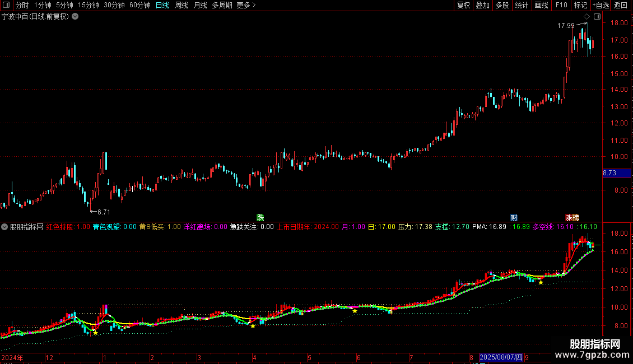
Task: Click the diamond icon above the price axis
Action: pyautogui.click(x=587, y=17)
